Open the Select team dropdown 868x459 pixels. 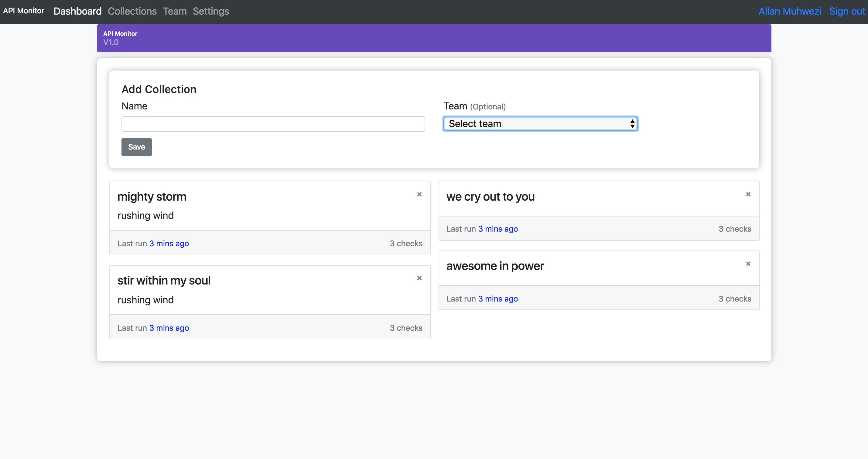[540, 124]
